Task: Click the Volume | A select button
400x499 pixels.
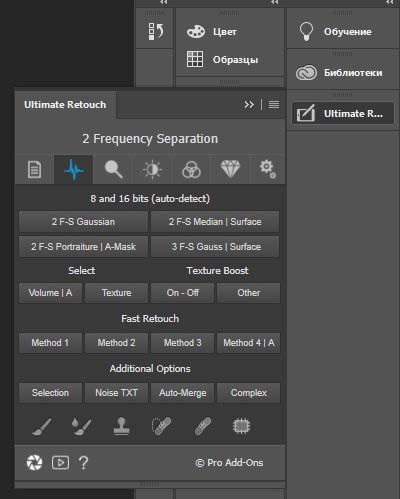Action: 50,293
